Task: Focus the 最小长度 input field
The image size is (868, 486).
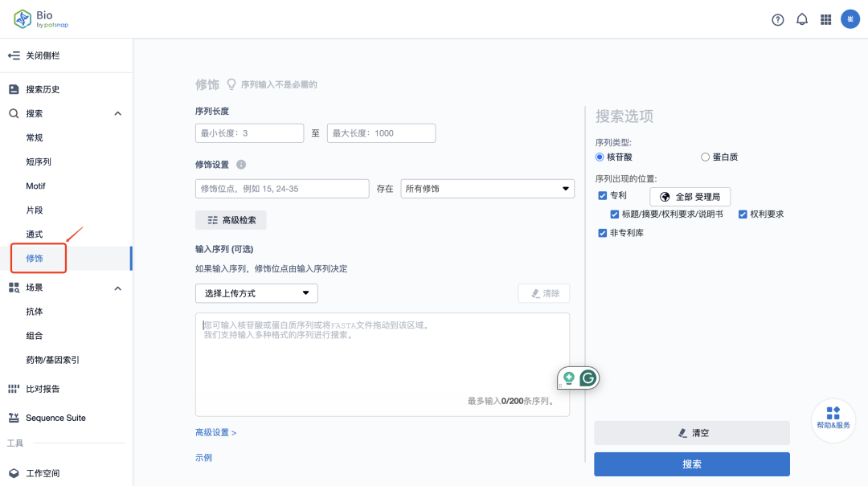Action: coord(250,133)
